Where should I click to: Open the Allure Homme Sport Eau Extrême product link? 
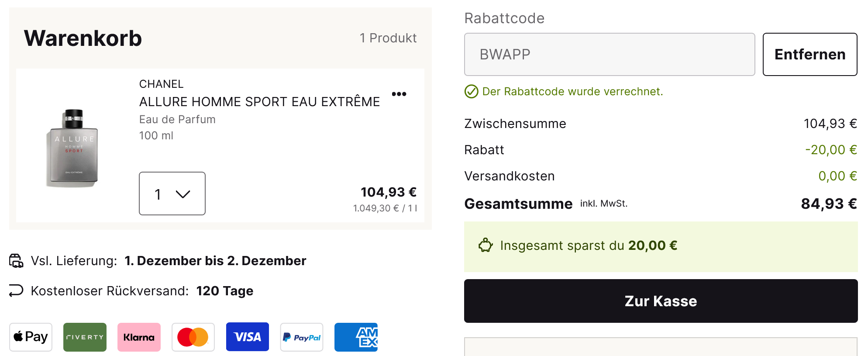pos(259,102)
